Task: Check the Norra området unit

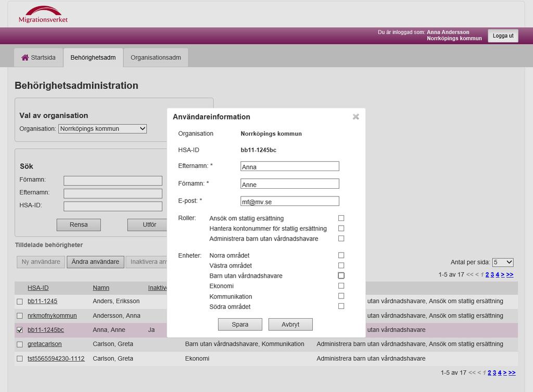Action: pyautogui.click(x=341, y=255)
